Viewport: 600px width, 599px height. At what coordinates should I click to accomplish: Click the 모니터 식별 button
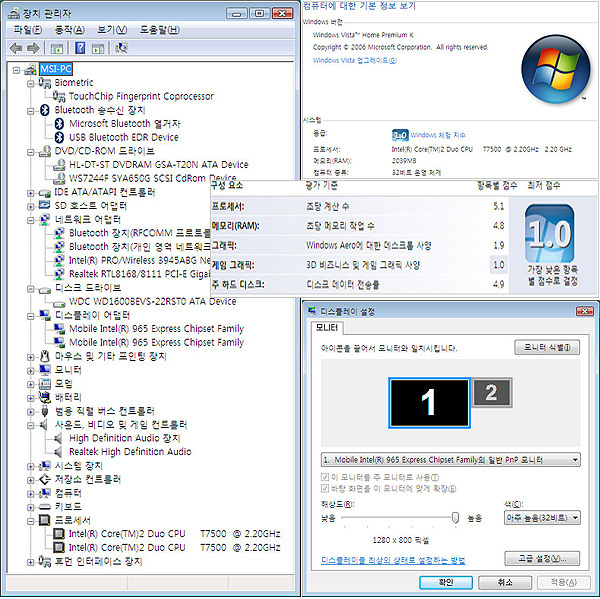click(x=547, y=347)
